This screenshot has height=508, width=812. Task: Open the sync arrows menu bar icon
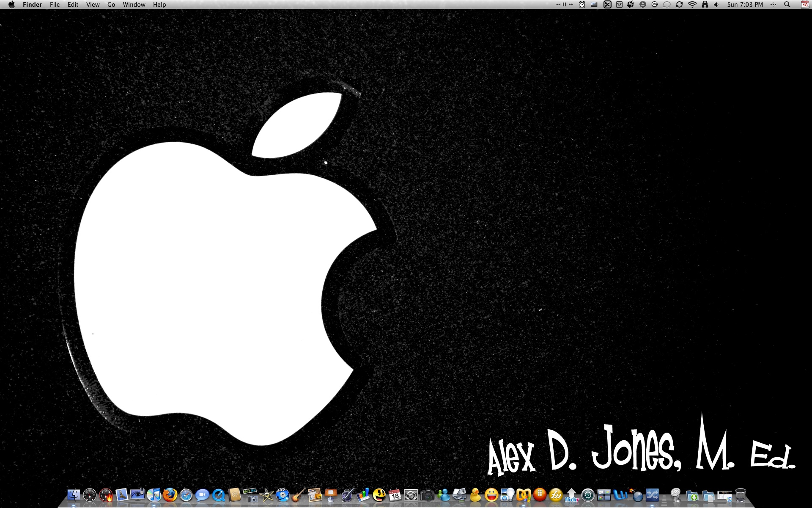click(679, 5)
